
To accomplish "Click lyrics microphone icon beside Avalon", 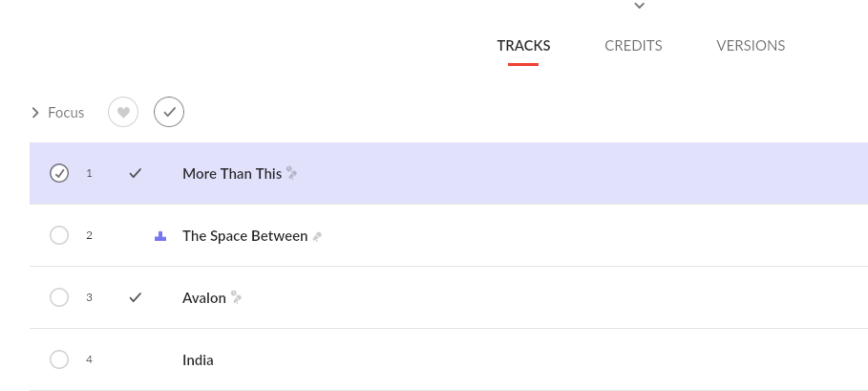I will pos(237,297).
